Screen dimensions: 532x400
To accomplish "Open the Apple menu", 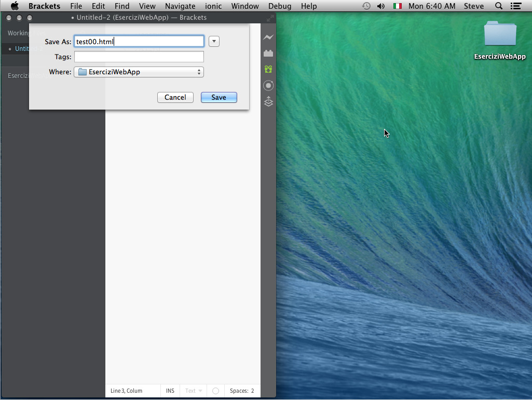I will tap(15, 6).
